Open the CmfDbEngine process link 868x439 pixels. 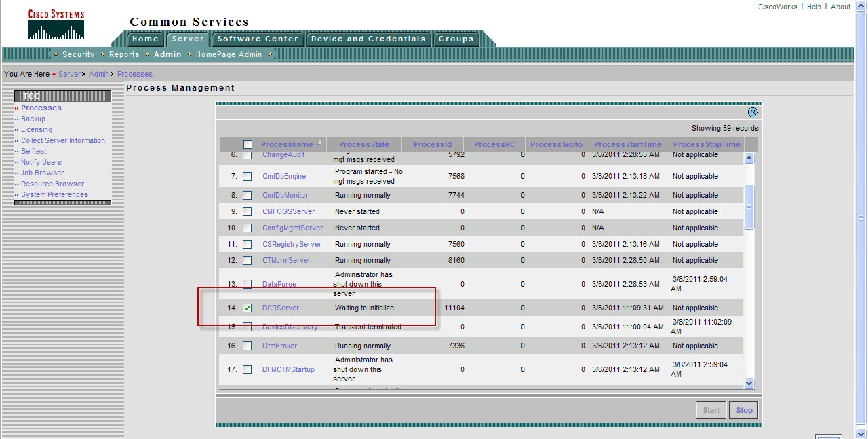pos(284,177)
